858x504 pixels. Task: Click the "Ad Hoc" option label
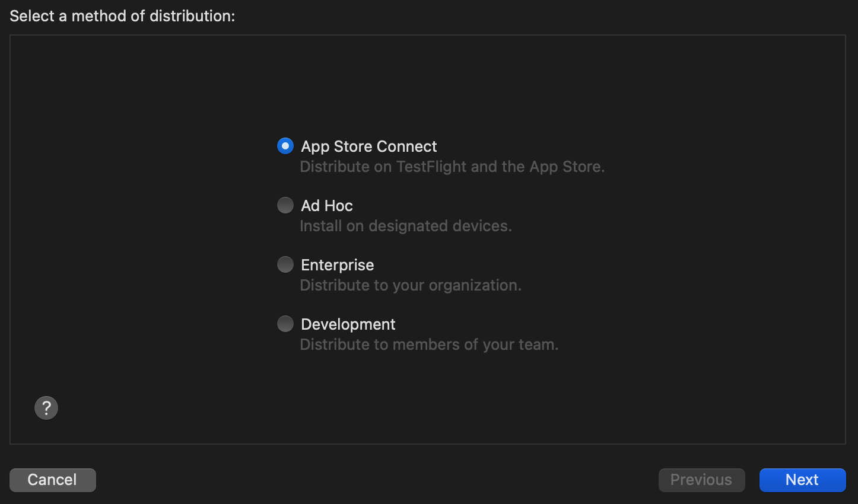[326, 206]
